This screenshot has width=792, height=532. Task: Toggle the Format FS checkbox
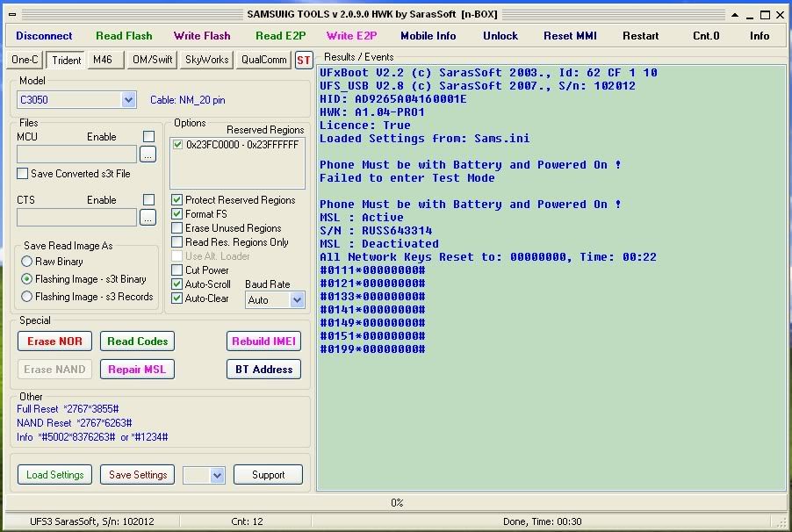pos(176,214)
